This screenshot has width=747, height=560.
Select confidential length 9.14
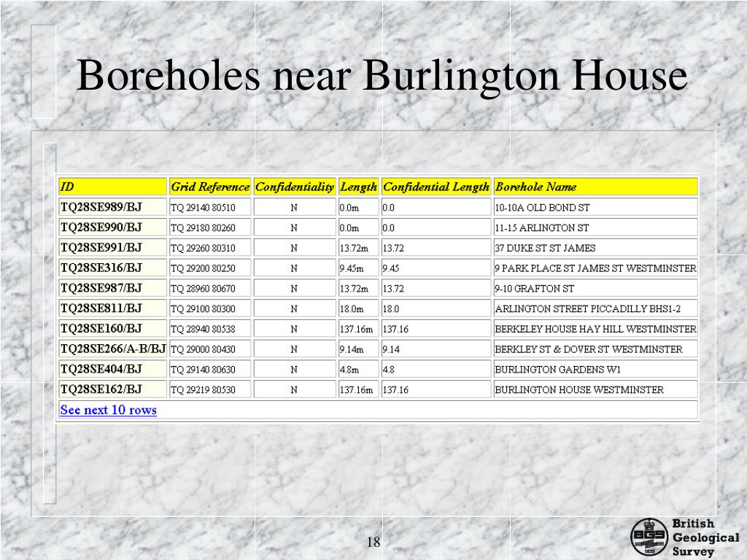(391, 349)
